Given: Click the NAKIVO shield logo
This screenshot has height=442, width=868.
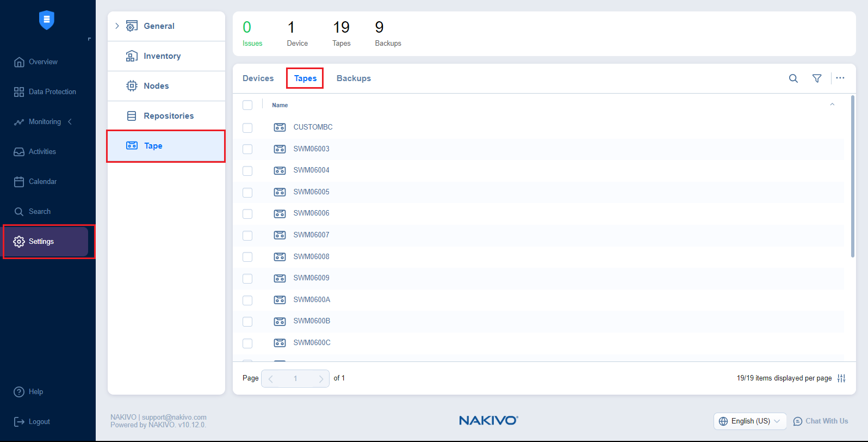Looking at the screenshot, I should [47, 20].
